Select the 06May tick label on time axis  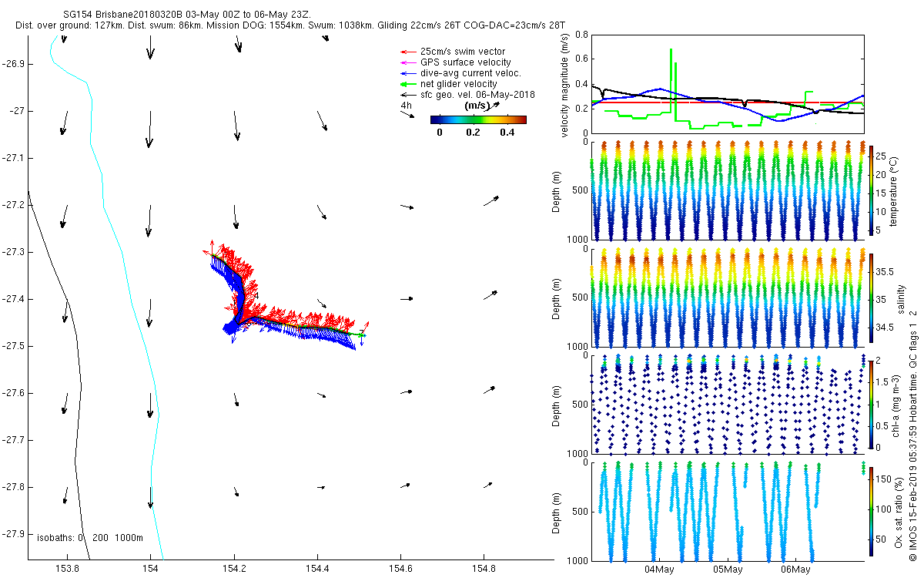[x=795, y=570]
